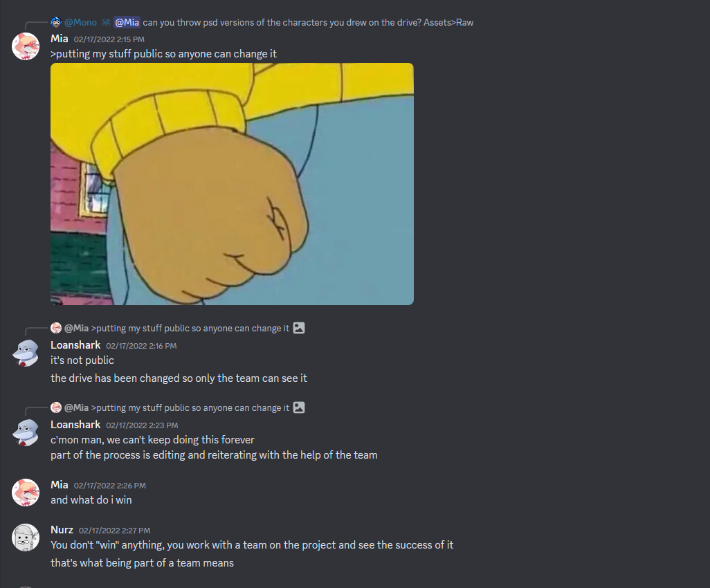Image resolution: width=710 pixels, height=588 pixels.
Task: Click small Mia avatar in the first reply reference
Action: point(55,328)
